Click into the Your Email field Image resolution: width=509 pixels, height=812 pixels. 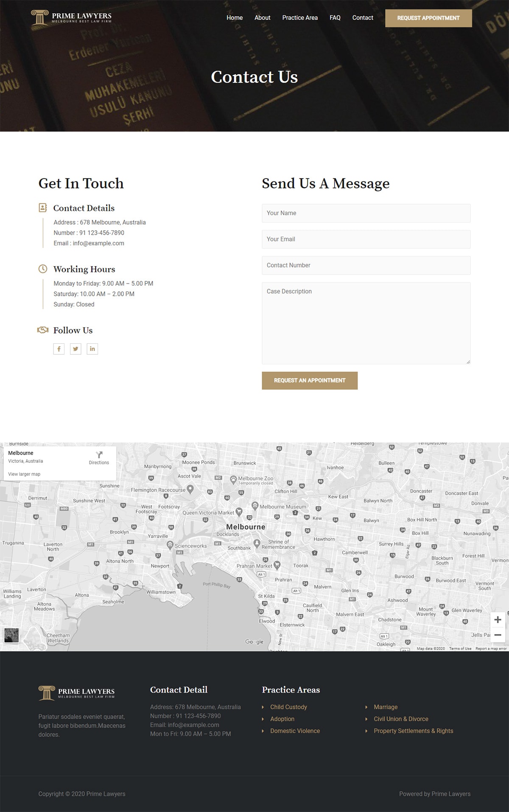(366, 239)
